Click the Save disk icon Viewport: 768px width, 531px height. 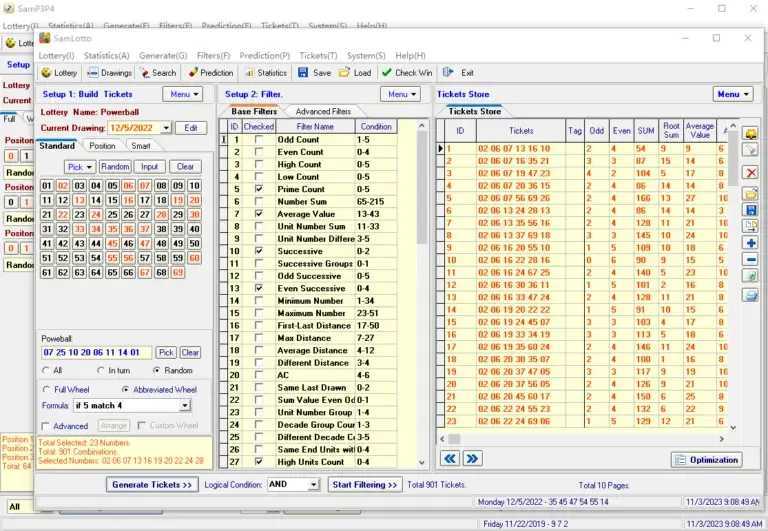(303, 72)
